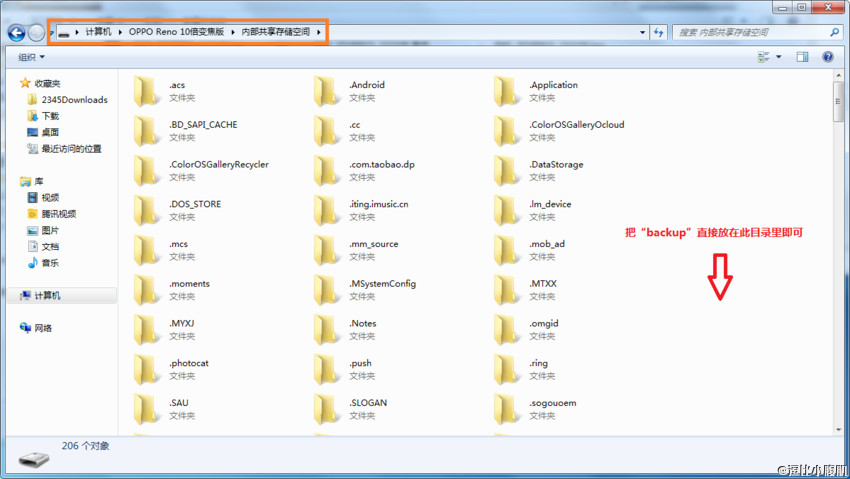The height and width of the screenshot is (479, 850).
Task: Select the .MYXJ folder name
Action: pos(182,323)
